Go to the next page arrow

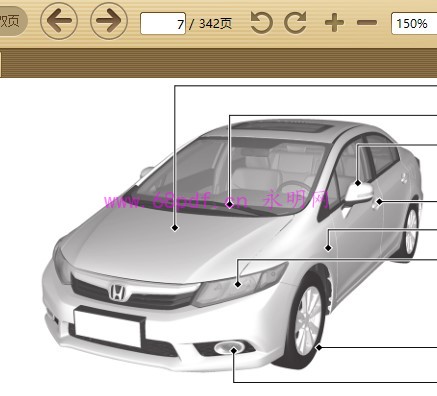click(109, 21)
